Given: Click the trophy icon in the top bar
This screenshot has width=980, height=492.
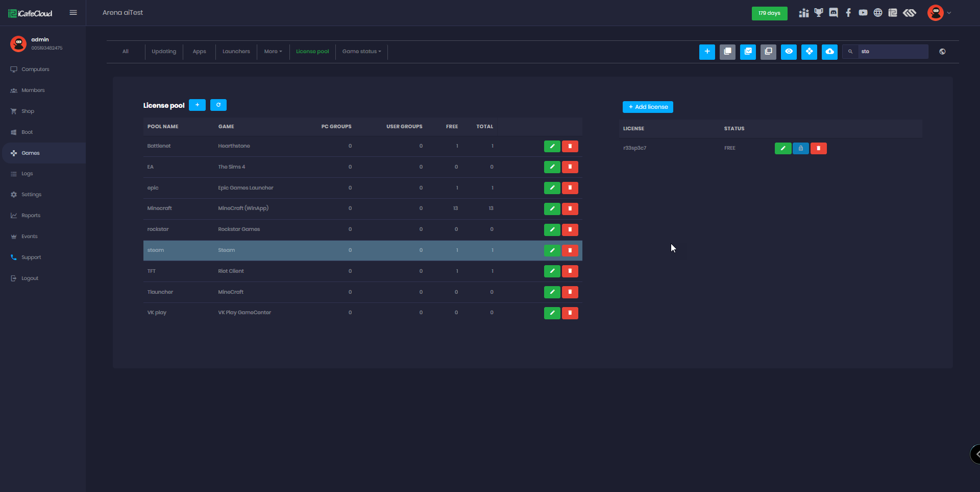Looking at the screenshot, I should tap(819, 13).
